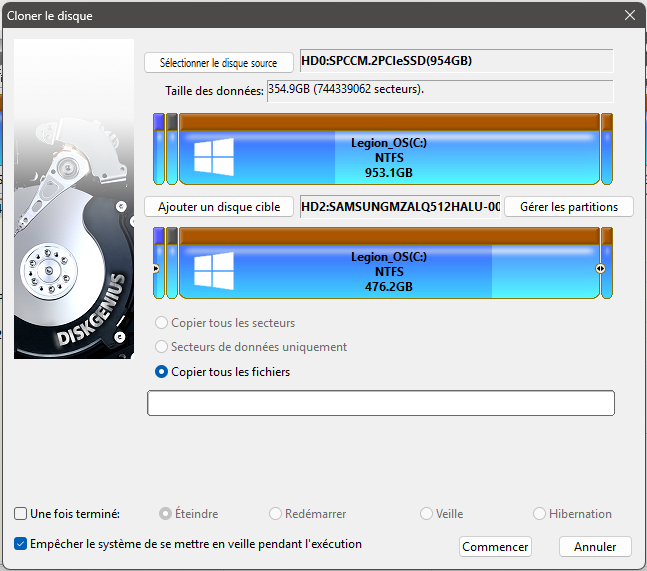The image size is (647, 571).
Task: Click the Windows logo in target partition
Action: [214, 271]
